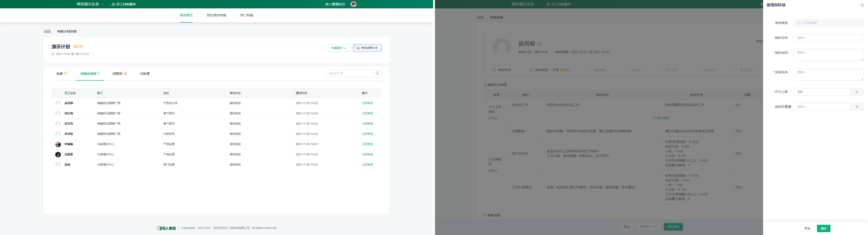Close the 新增指标项 panel
This screenshot has width=868, height=235.
coord(862,5)
